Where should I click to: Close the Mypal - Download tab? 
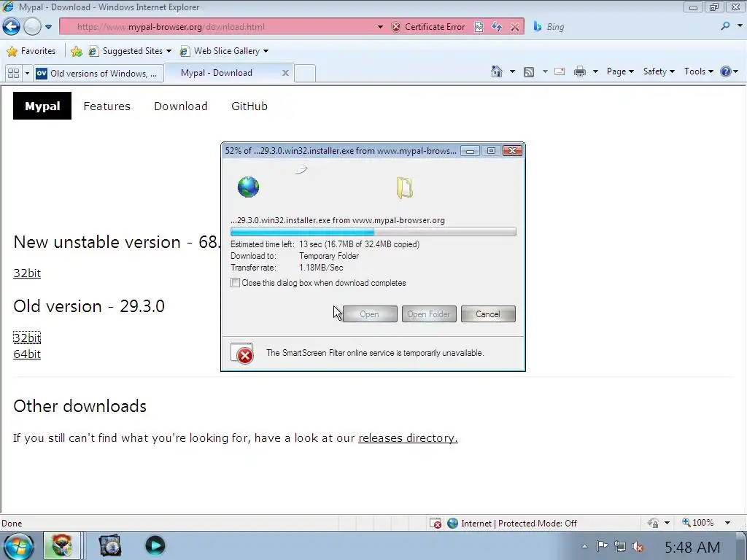click(x=285, y=73)
